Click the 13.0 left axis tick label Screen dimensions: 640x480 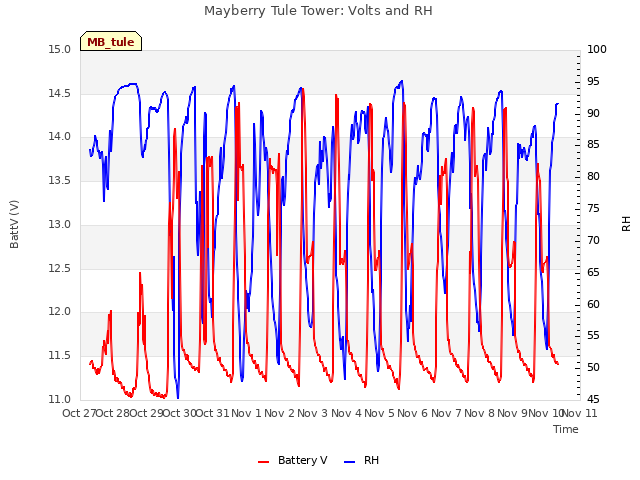pos(60,224)
